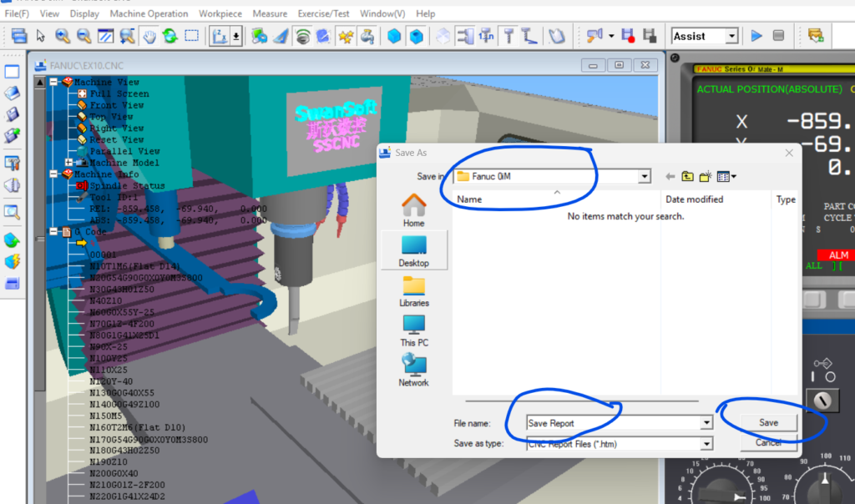The height and width of the screenshot is (504, 855).
Task: Open the Assist mode combo box
Action: point(731,36)
